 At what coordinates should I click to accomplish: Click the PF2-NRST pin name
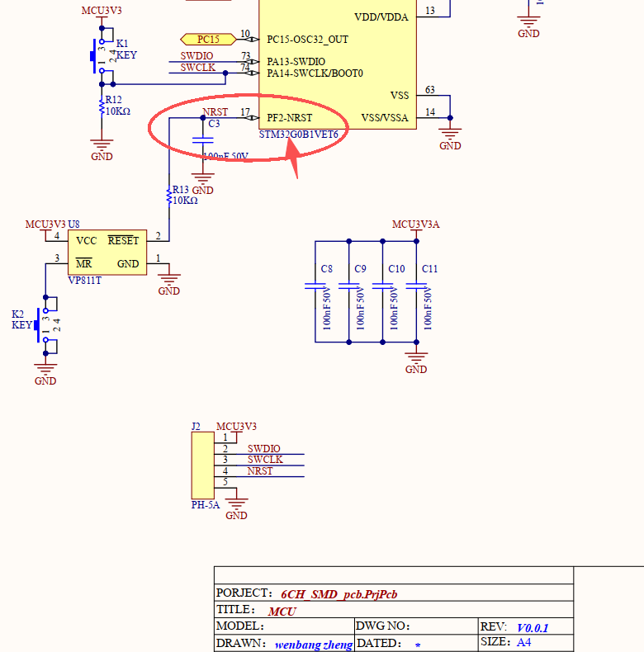coord(290,118)
